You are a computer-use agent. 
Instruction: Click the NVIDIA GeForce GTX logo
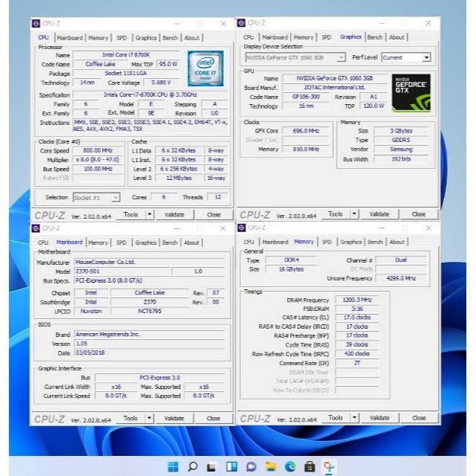point(411,93)
